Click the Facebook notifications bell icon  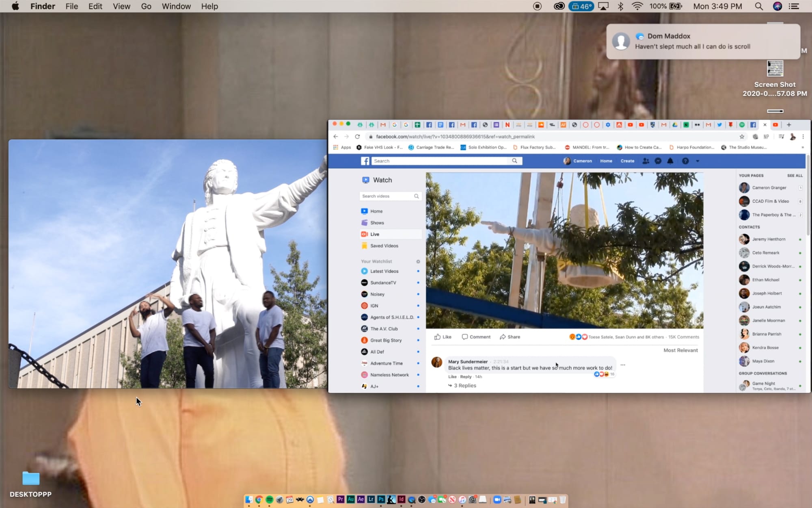670,161
